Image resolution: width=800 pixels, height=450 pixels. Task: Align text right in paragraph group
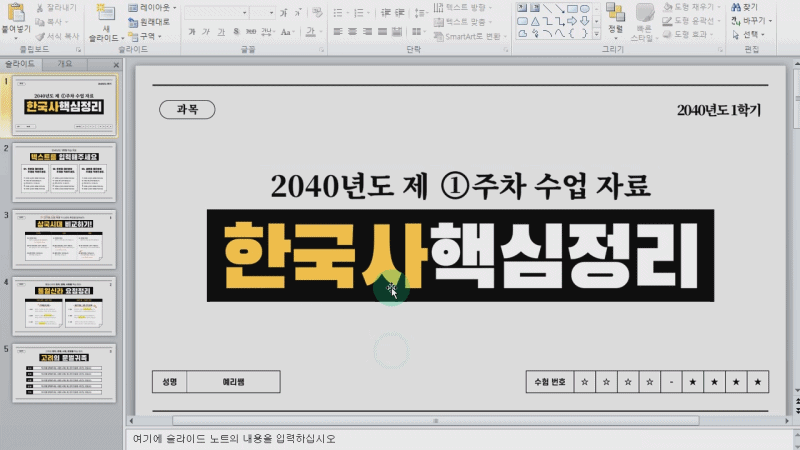[367, 32]
